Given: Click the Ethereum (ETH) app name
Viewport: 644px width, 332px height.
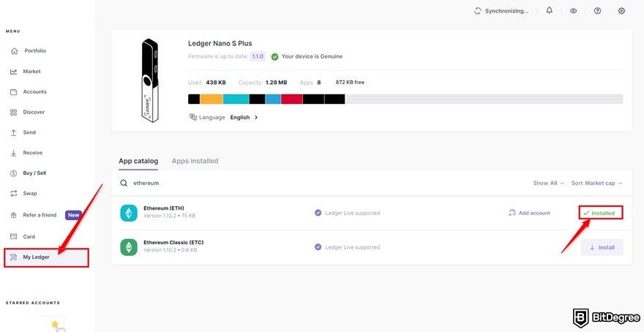Looking at the screenshot, I should pyautogui.click(x=163, y=208).
